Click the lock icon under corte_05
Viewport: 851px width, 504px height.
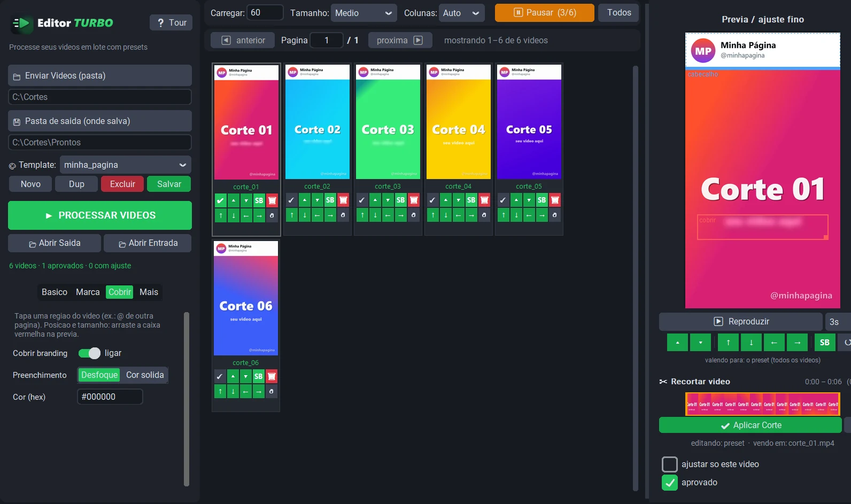tap(554, 215)
